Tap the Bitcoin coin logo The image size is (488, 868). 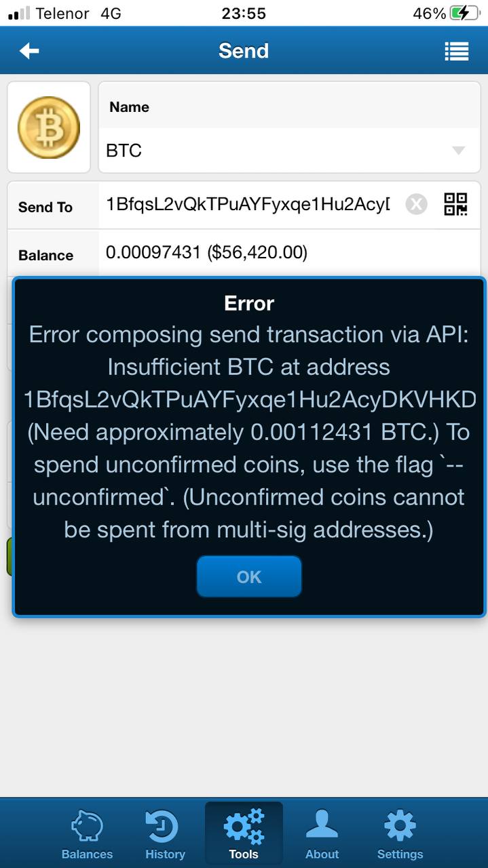point(49,127)
